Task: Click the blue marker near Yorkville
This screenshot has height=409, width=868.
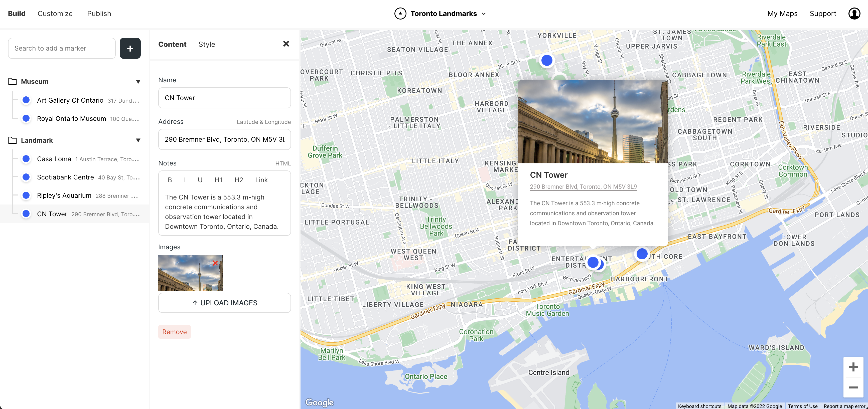Action: coord(546,60)
